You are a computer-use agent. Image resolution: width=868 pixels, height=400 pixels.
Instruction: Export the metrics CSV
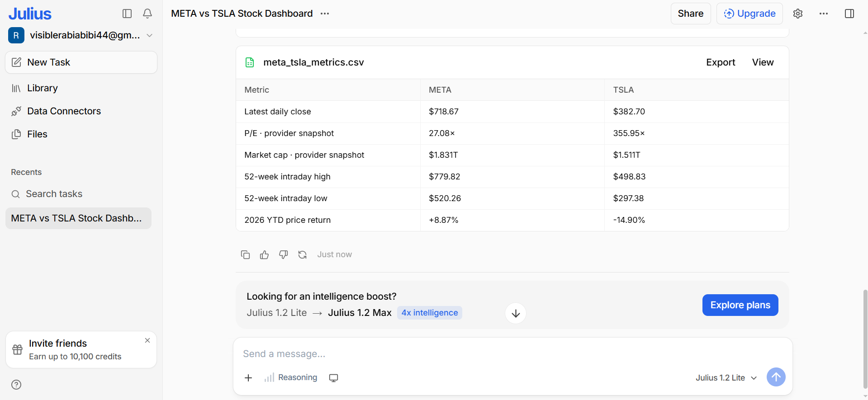pyautogui.click(x=721, y=62)
